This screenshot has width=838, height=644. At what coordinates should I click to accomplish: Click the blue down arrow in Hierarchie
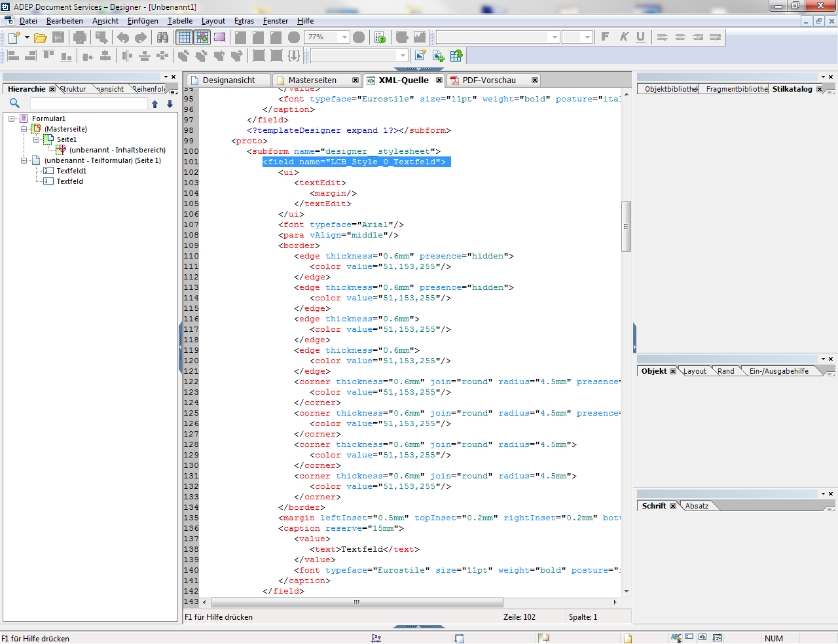click(x=170, y=104)
